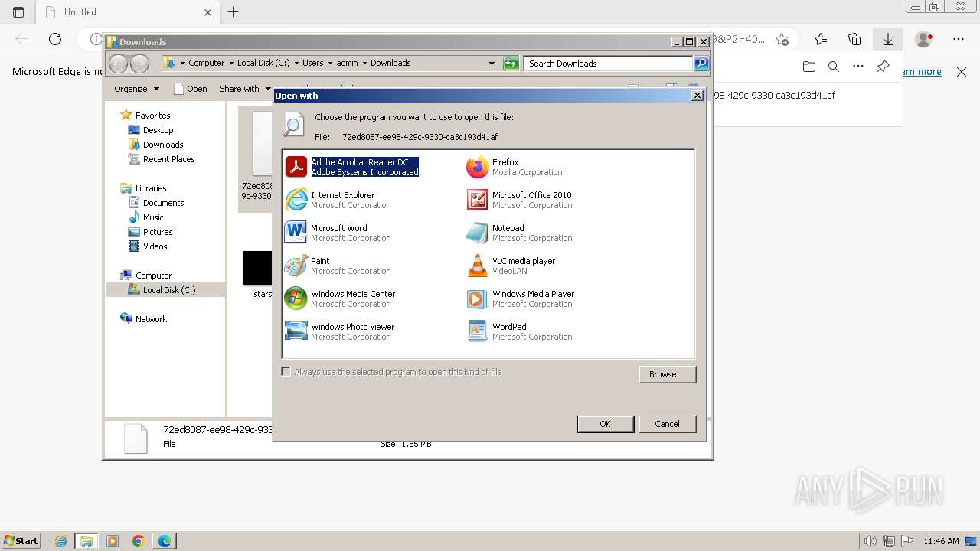Image resolution: width=980 pixels, height=551 pixels.
Task: Open downloads folder icon in Edge panel
Action: click(x=809, y=67)
